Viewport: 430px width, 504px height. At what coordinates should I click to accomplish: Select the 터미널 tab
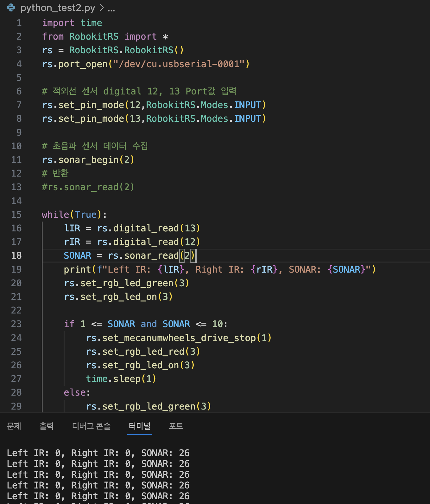coord(139,426)
